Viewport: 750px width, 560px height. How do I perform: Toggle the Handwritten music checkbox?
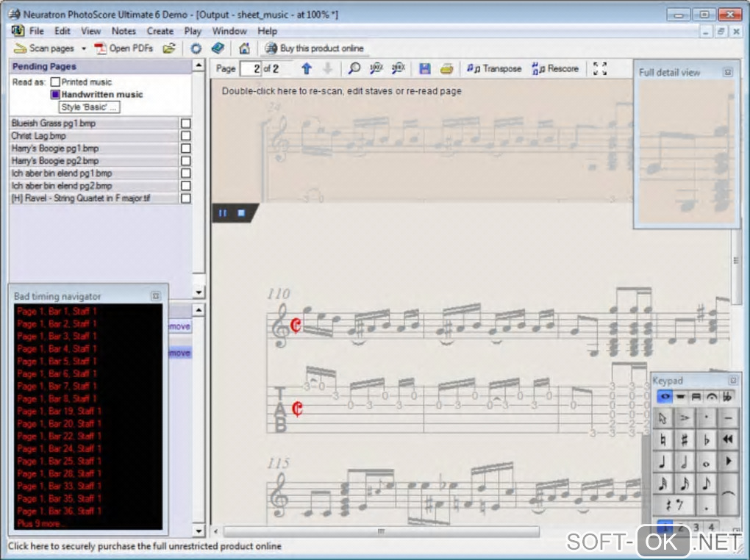tap(55, 95)
